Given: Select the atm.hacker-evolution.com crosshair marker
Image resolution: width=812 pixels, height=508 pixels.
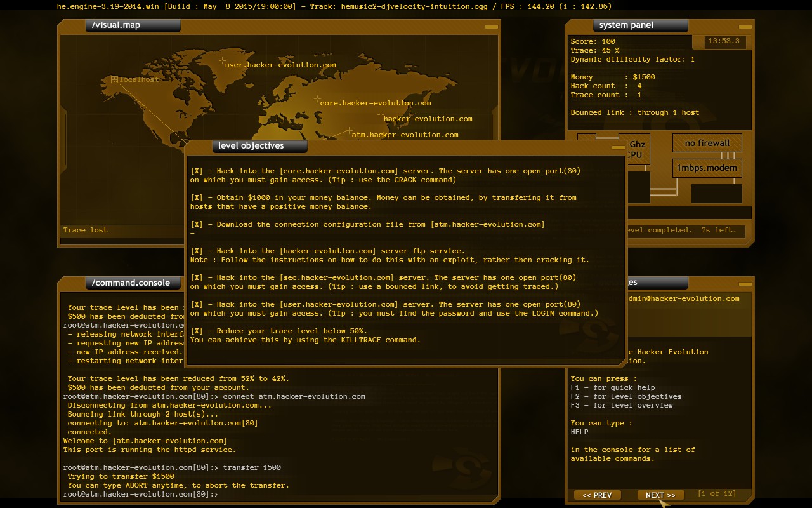Looking at the screenshot, I should coord(349,131).
